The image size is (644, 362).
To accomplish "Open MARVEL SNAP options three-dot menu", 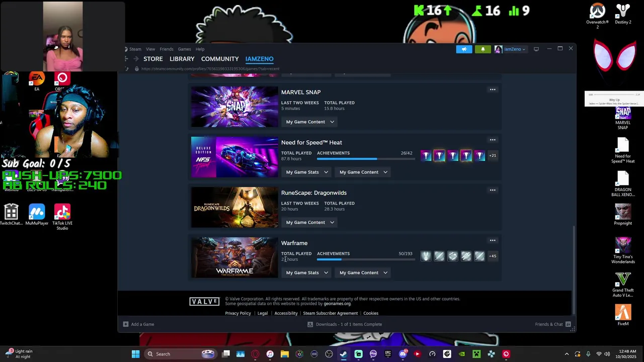I will click(493, 89).
